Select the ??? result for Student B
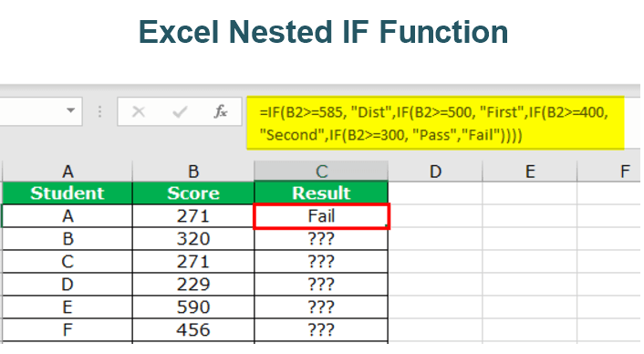 tap(321, 239)
